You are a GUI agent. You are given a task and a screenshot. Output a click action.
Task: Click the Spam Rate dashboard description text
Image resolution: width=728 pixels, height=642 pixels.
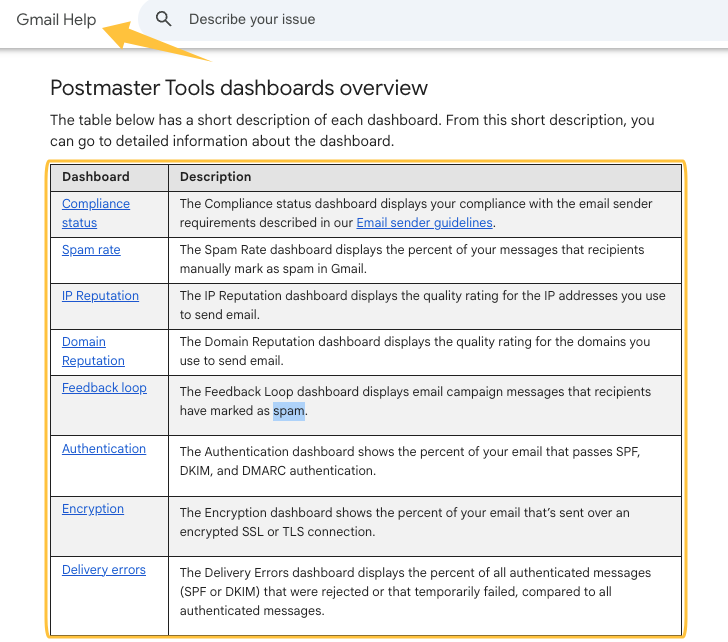pyautogui.click(x=412, y=259)
